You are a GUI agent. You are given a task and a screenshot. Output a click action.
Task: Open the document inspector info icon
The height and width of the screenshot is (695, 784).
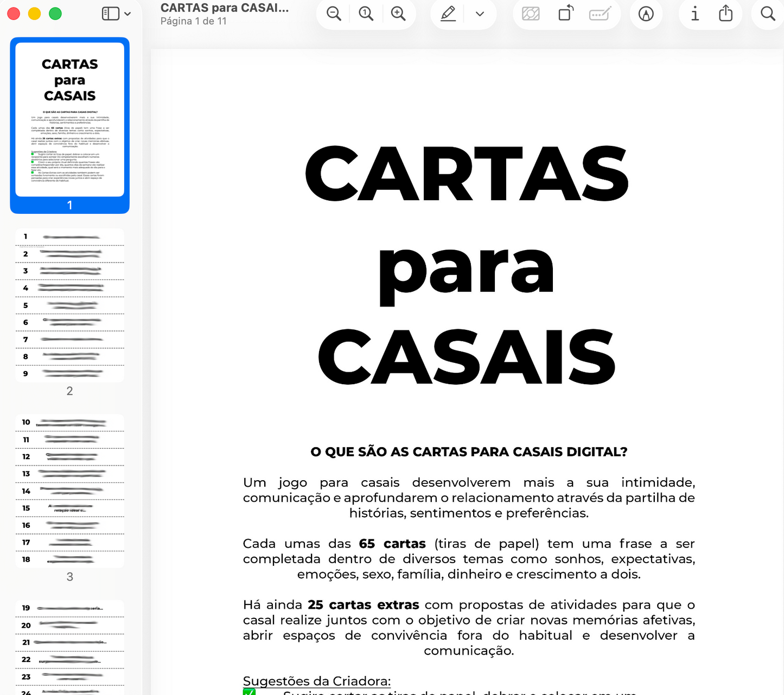click(x=694, y=14)
